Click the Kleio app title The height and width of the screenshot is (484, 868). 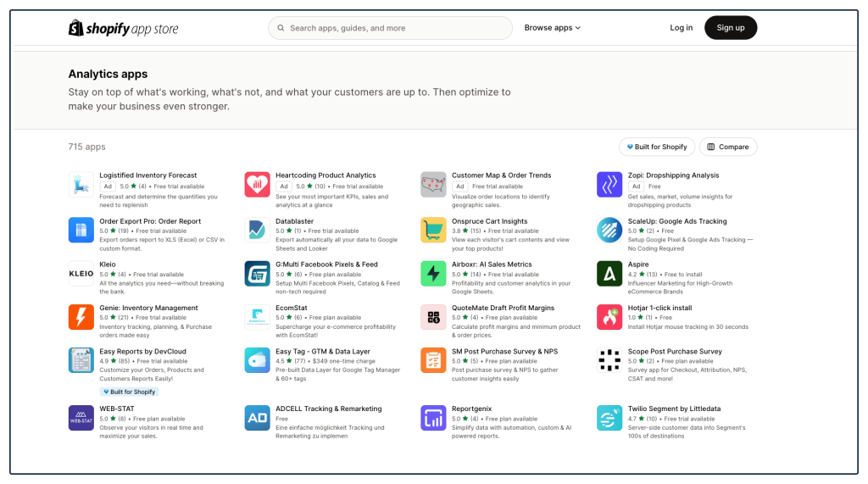tap(108, 264)
